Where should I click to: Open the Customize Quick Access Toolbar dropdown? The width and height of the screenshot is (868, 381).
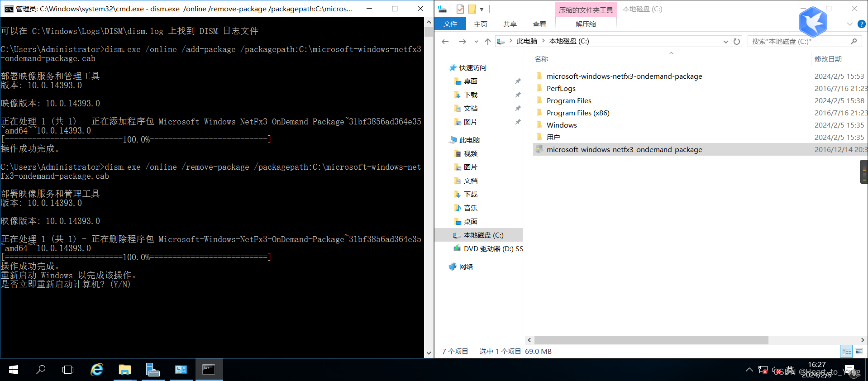[482, 9]
